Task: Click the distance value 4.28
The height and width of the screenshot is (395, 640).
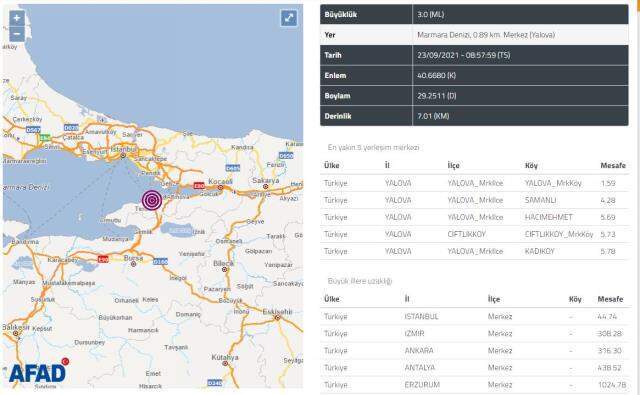Action: tap(608, 201)
